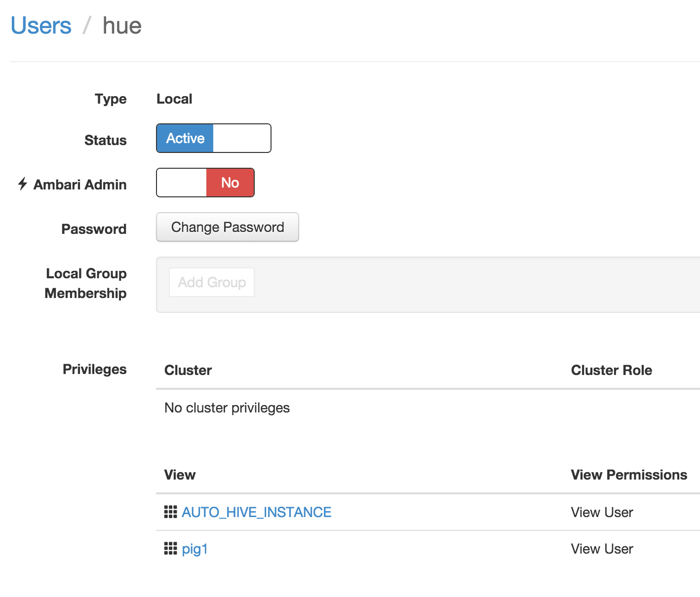
Task: Toggle the user Status switch off
Action: coord(242,138)
